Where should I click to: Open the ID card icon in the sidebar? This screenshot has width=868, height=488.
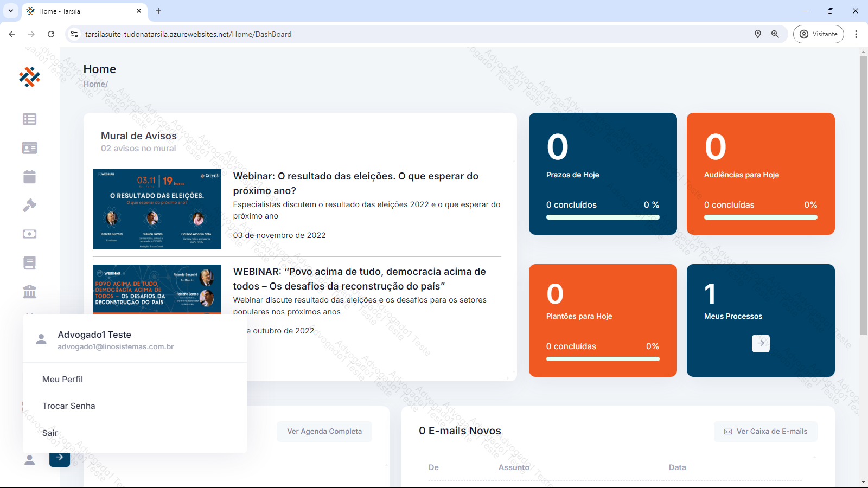coord(30,148)
